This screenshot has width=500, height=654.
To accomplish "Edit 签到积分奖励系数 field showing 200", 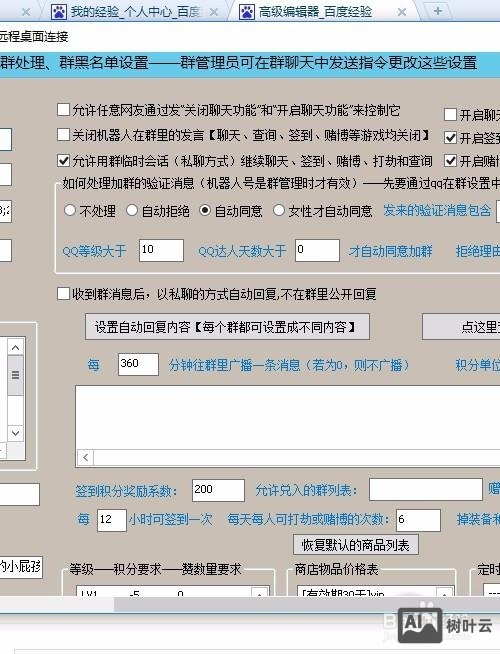I will (218, 490).
